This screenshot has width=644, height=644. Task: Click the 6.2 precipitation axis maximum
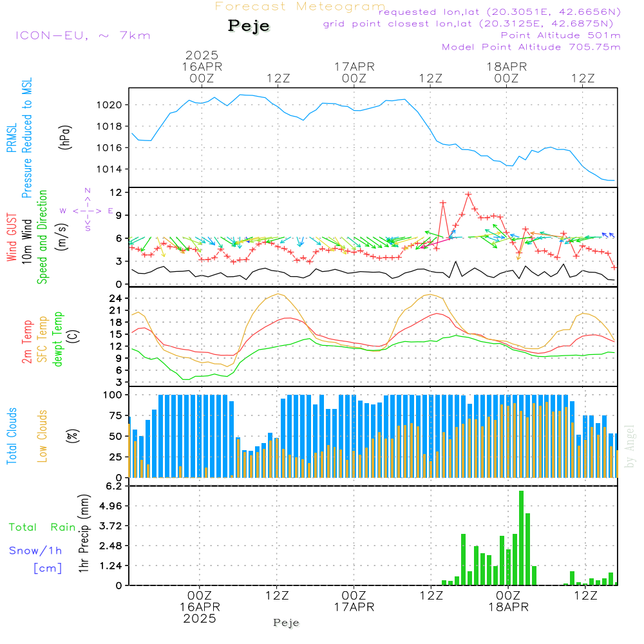click(x=113, y=486)
